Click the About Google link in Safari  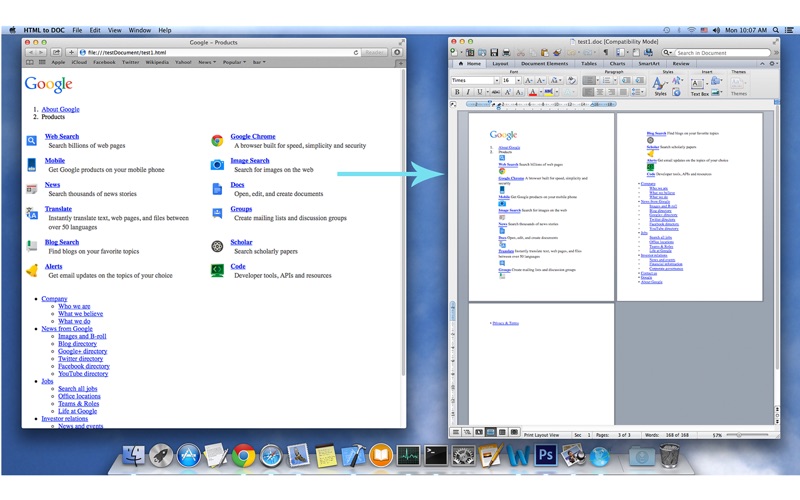(x=60, y=109)
